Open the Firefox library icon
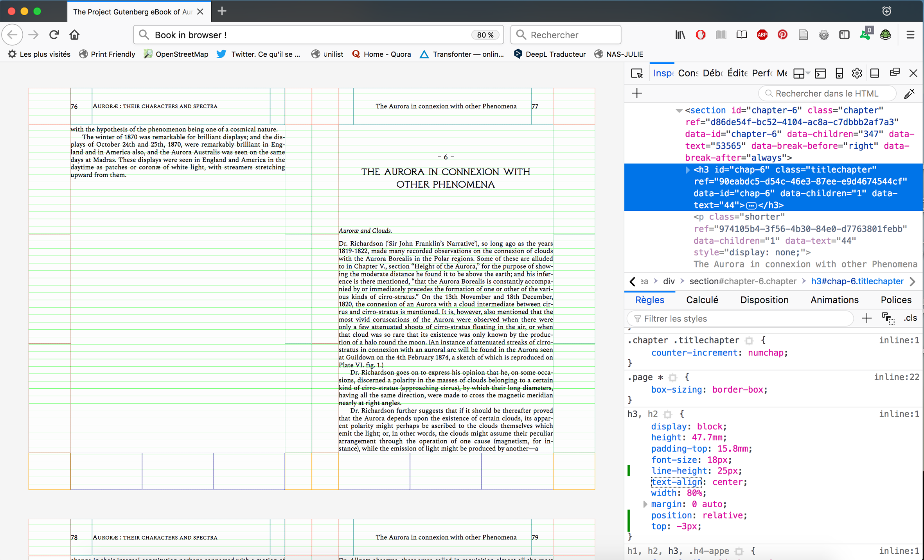 click(680, 35)
